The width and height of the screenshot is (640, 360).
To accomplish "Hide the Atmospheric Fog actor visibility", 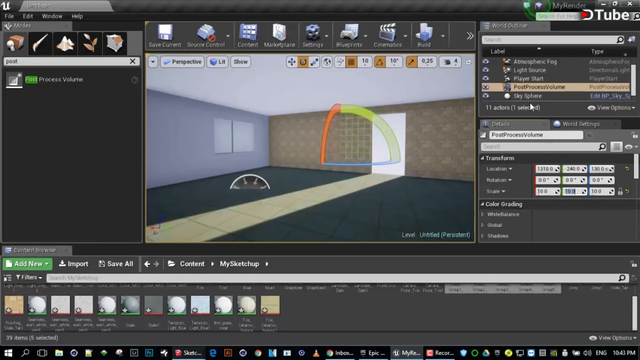I will click(485, 62).
